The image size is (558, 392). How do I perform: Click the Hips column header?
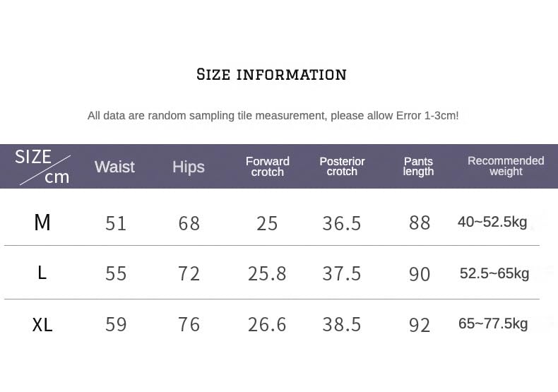coord(189,167)
